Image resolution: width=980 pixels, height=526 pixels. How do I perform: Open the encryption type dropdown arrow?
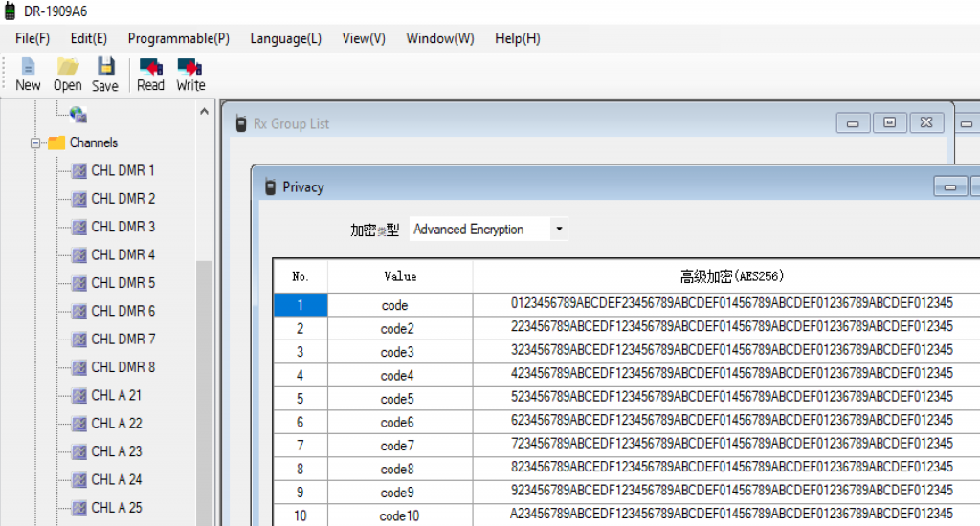coord(559,230)
